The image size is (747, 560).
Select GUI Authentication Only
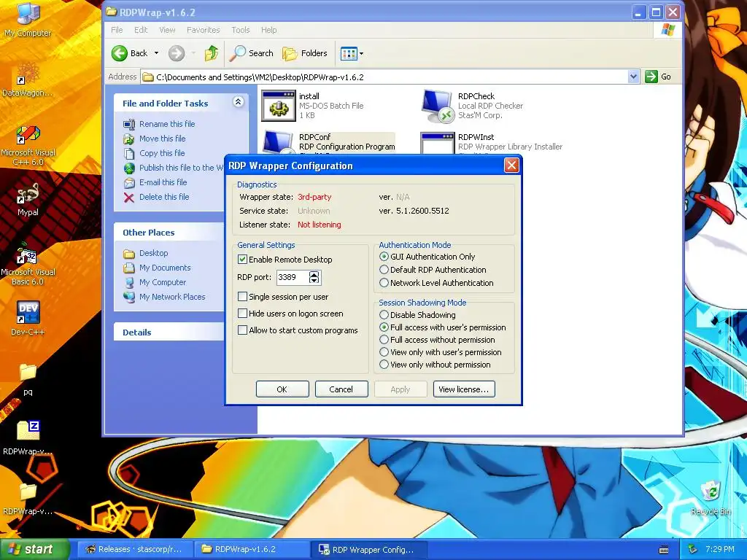pyautogui.click(x=384, y=257)
